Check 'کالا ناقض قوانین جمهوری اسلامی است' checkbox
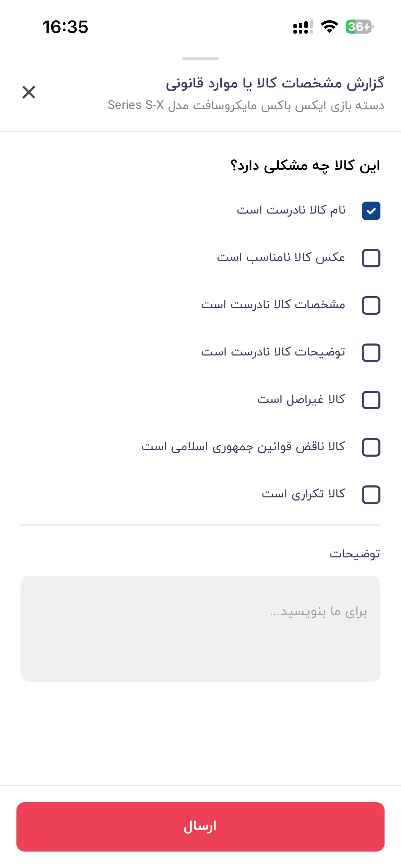 click(371, 447)
